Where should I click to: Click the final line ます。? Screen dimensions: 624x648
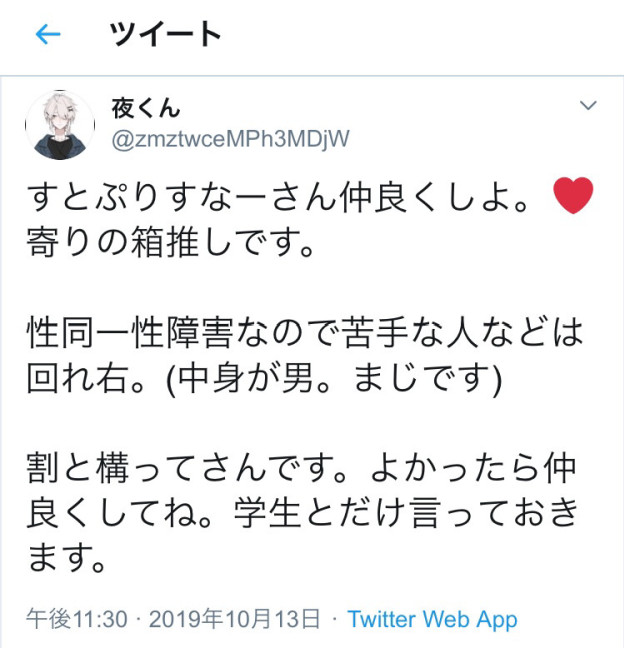[67, 558]
